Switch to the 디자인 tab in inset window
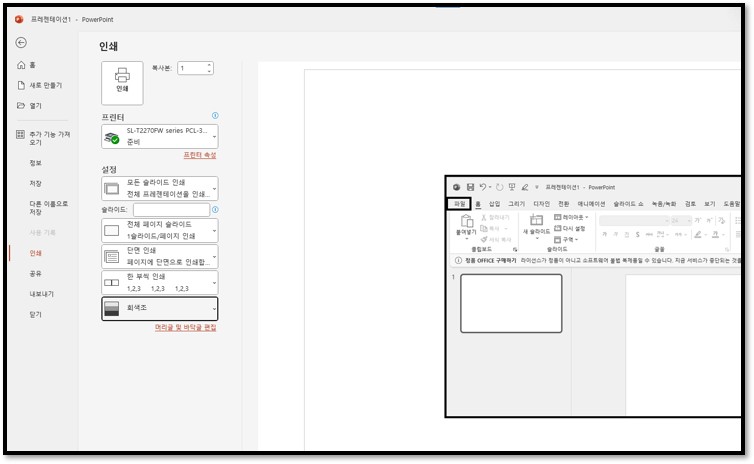The width and height of the screenshot is (754, 464). (541, 204)
